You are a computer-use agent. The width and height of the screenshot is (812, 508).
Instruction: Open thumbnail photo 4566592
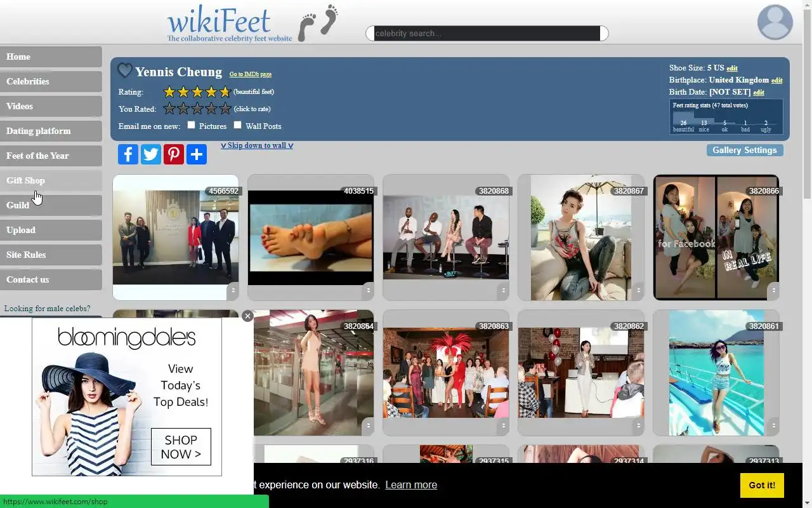click(x=176, y=237)
